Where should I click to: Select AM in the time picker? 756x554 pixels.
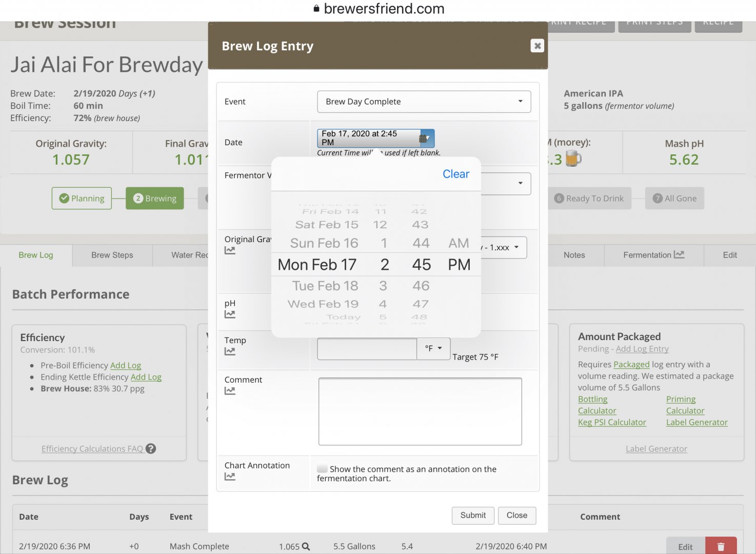point(459,243)
